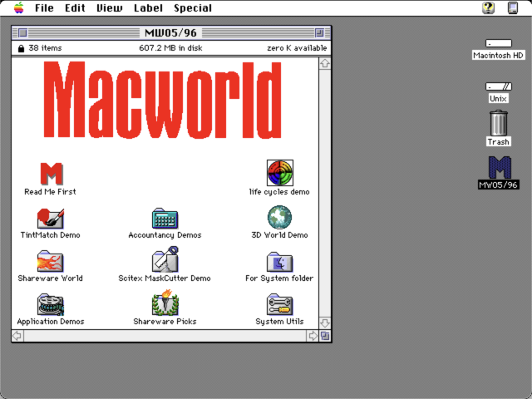Select the Shareware Picks torch icon

[x=165, y=303]
